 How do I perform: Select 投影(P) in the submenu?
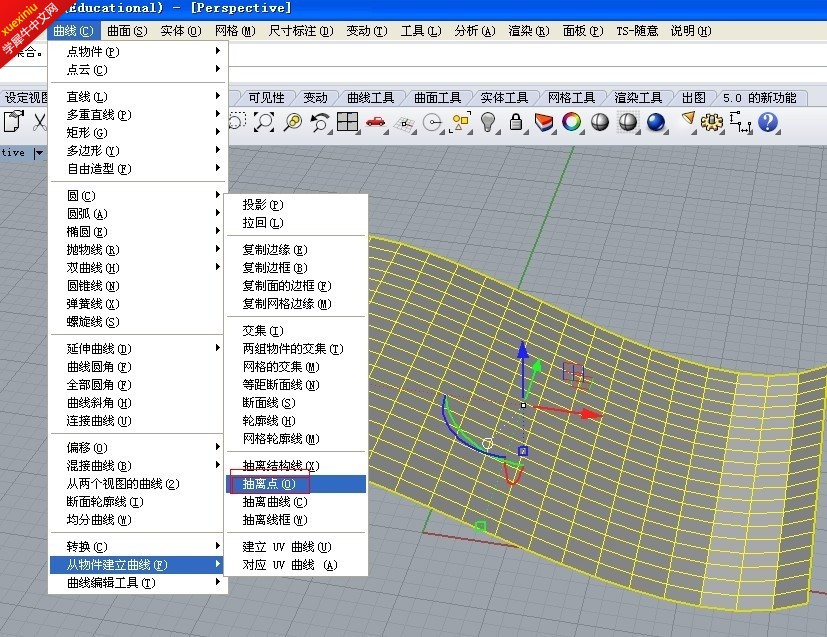click(x=296, y=205)
